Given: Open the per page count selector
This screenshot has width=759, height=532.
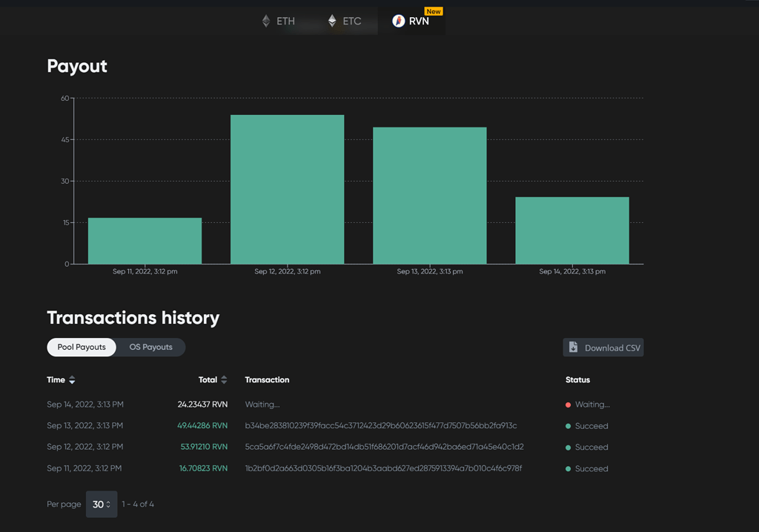Looking at the screenshot, I should pyautogui.click(x=101, y=504).
